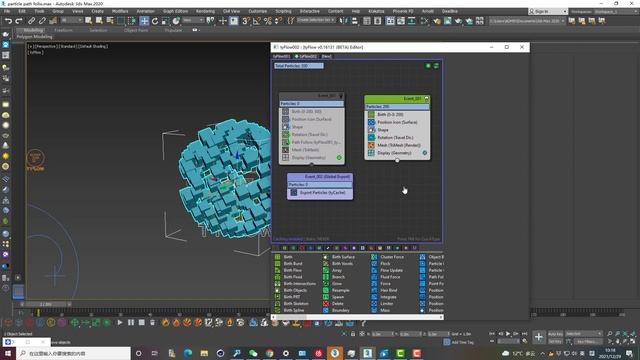Activate the Select and Scale tool

[165, 21]
